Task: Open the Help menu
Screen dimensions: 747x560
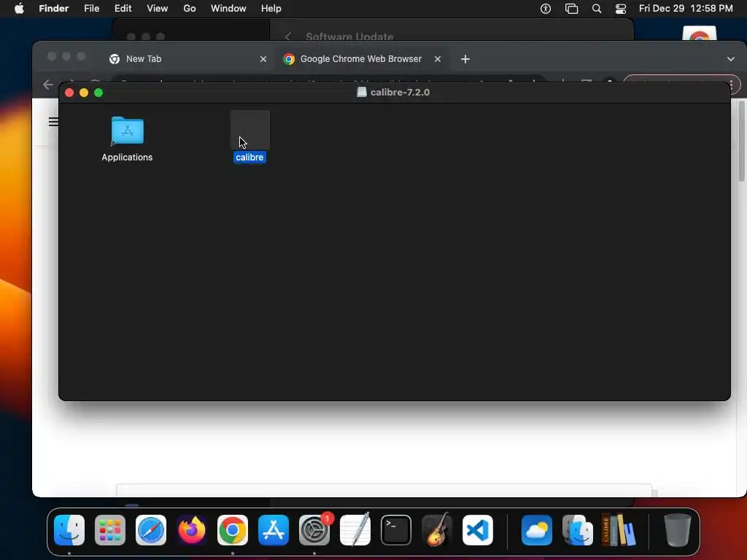Action: pos(271,9)
